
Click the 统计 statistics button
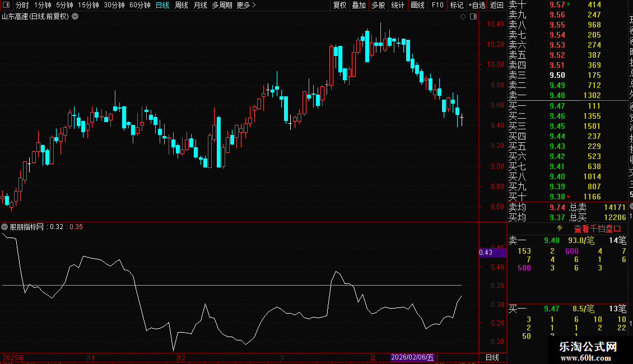tap(398, 5)
